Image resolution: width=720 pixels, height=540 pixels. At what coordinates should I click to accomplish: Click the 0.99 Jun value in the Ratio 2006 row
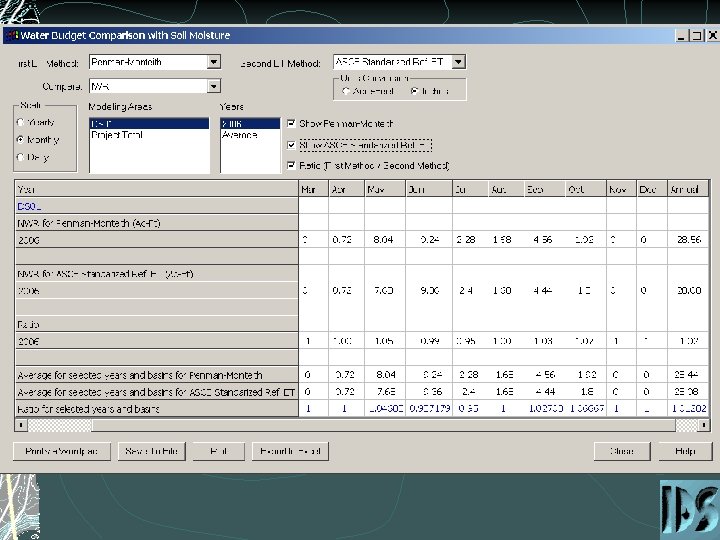click(429, 341)
